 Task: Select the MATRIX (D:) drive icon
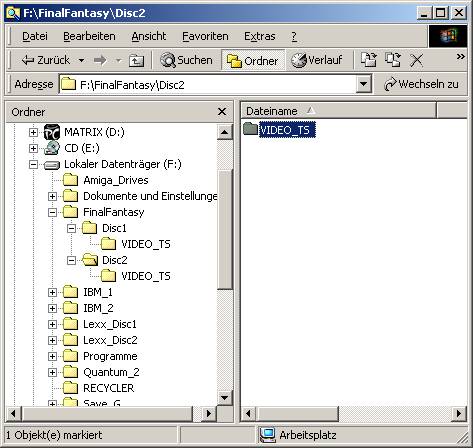(52, 132)
